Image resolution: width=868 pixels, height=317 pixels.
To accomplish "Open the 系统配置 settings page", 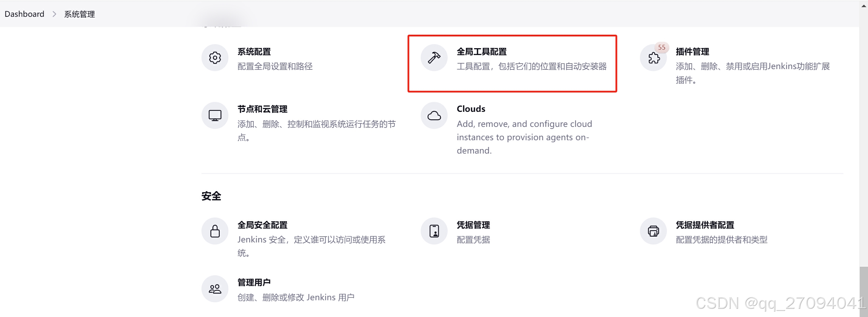I will click(x=254, y=52).
